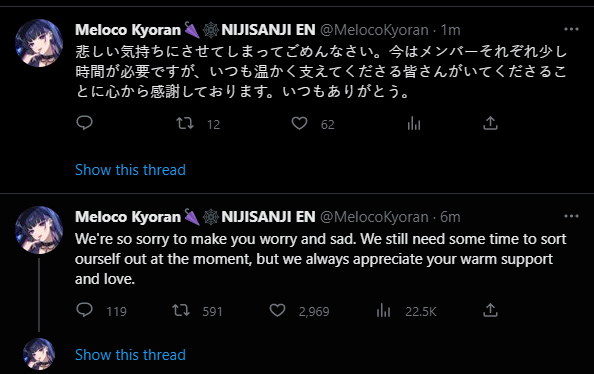Share the English tweet
The height and width of the screenshot is (374, 594).
point(490,310)
